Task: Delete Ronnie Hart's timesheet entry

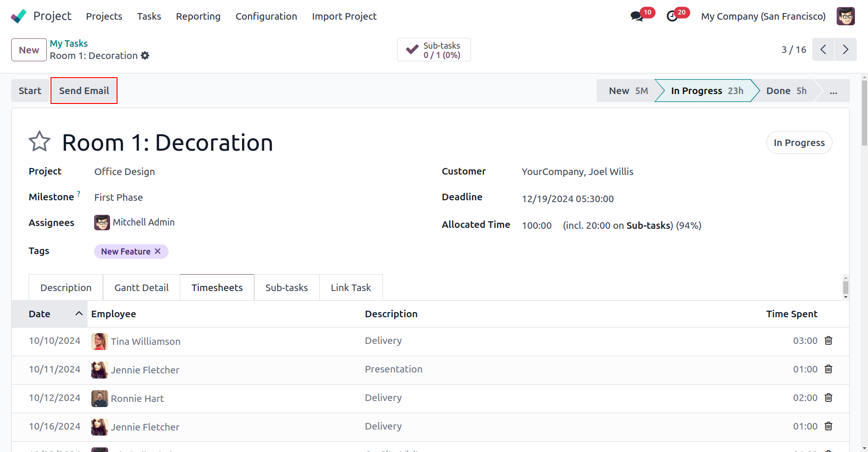Action: click(x=828, y=398)
